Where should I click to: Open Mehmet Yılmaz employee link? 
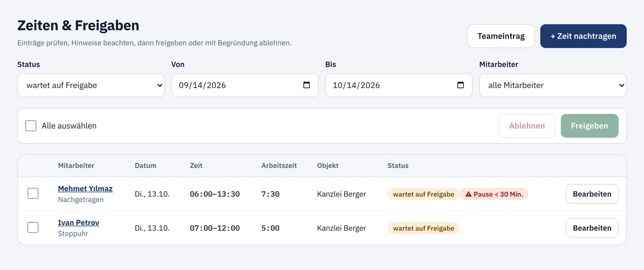(85, 189)
